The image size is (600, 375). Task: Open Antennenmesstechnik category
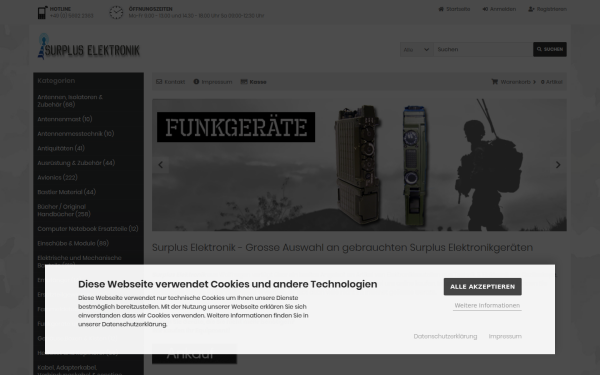click(76, 134)
